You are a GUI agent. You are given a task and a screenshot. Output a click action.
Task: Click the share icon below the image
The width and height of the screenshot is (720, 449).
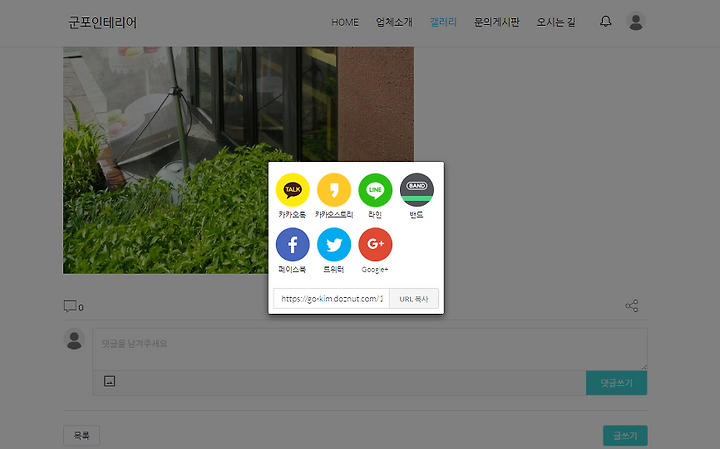[632, 306]
